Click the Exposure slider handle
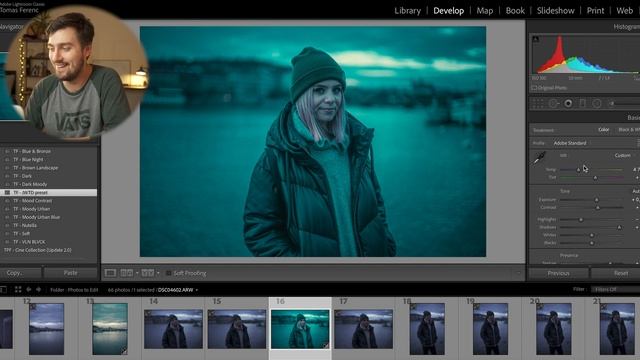The width and height of the screenshot is (640, 360). (x=596, y=200)
